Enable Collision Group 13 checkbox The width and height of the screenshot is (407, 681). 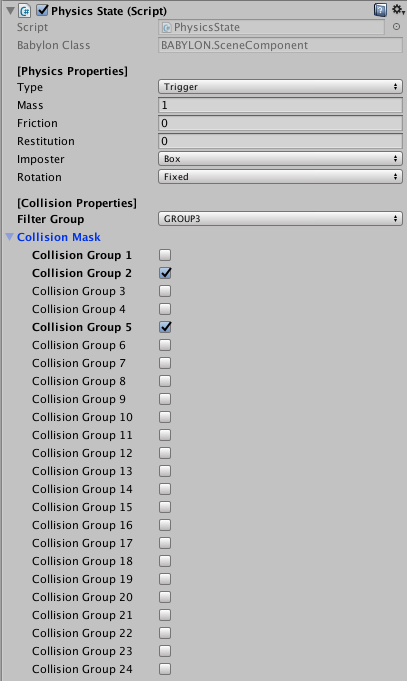[x=165, y=471]
